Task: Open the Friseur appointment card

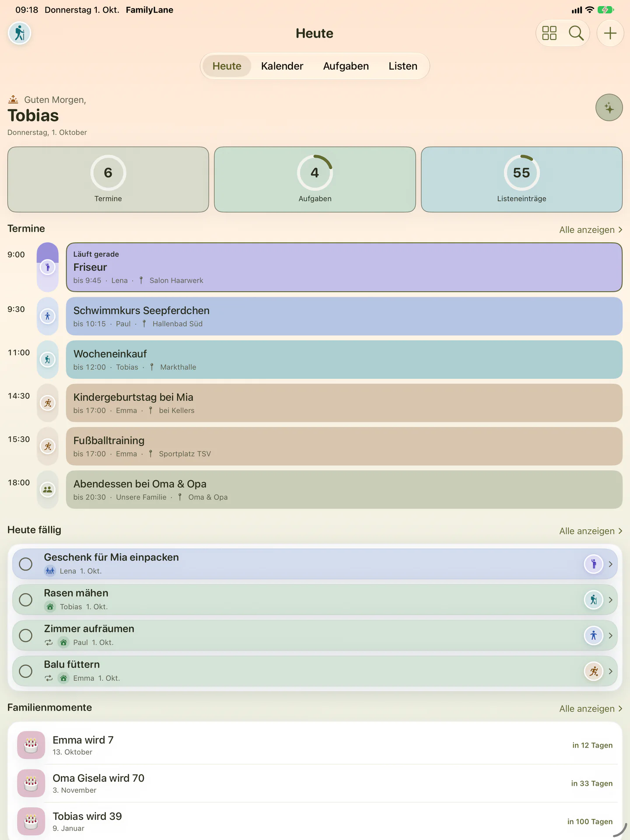Action: [344, 267]
